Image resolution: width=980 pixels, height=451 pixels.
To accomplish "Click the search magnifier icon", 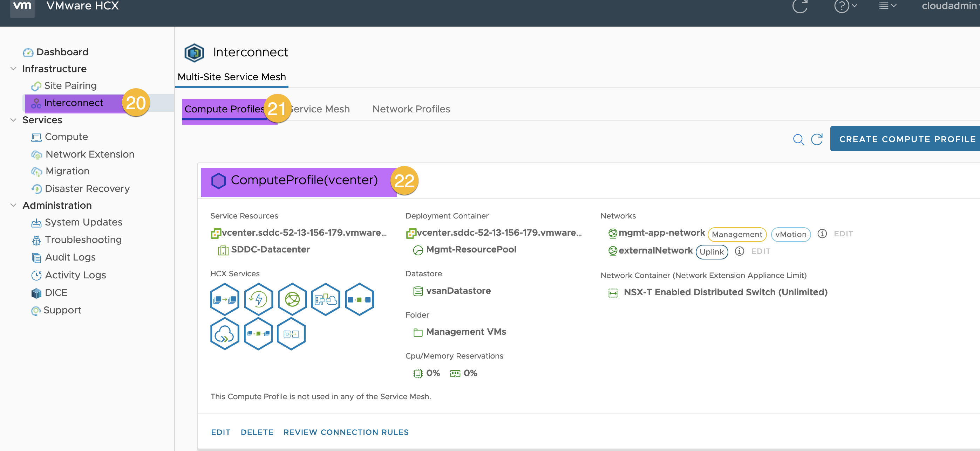I will (798, 139).
